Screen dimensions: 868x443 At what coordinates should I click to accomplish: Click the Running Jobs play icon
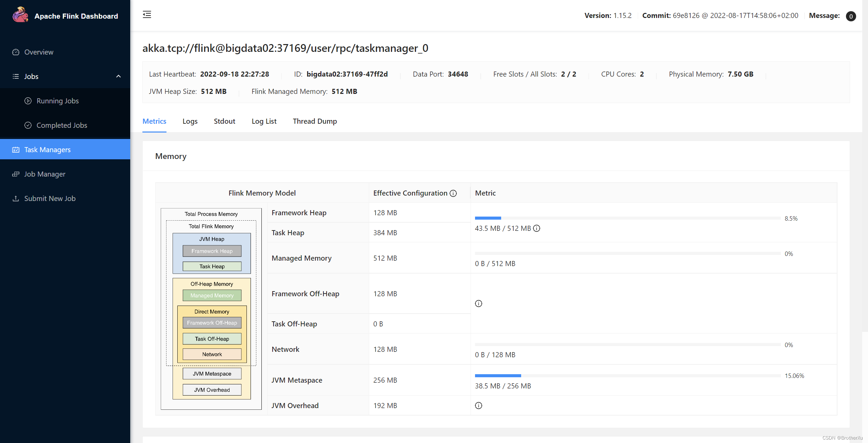pos(28,101)
